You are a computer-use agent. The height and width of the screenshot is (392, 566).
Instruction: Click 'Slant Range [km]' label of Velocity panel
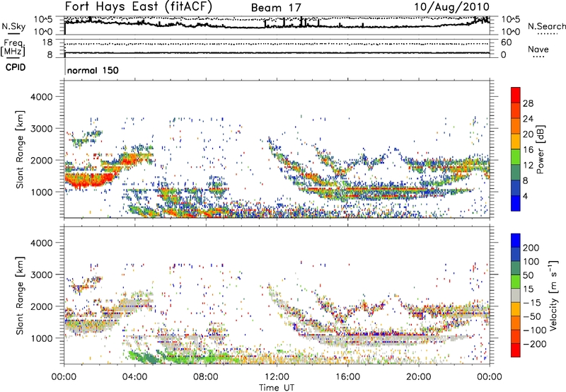tap(21, 296)
